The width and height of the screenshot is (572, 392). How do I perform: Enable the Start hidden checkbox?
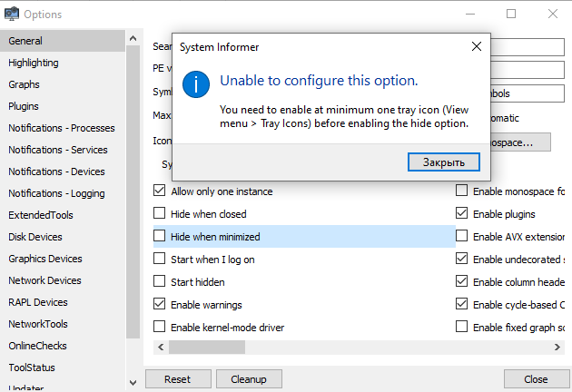point(160,281)
